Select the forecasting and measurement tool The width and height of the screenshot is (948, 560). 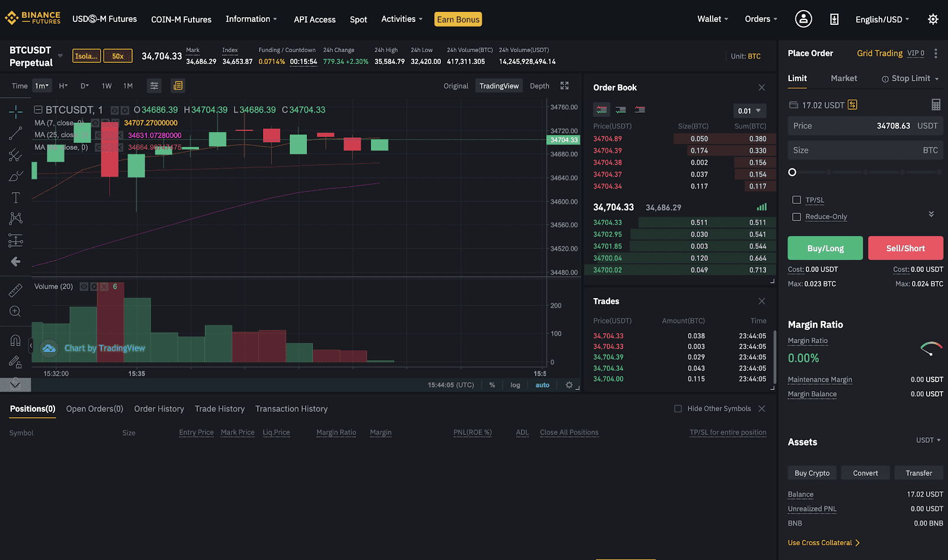pos(16,240)
